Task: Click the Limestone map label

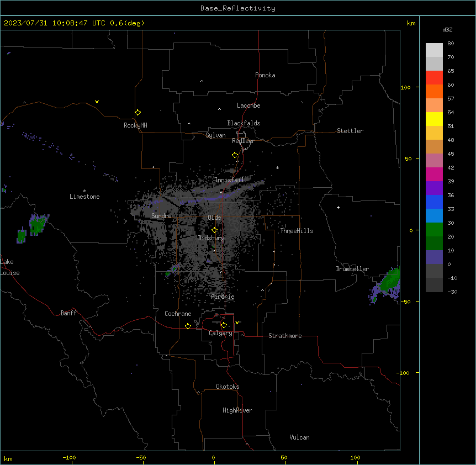Action: click(84, 197)
